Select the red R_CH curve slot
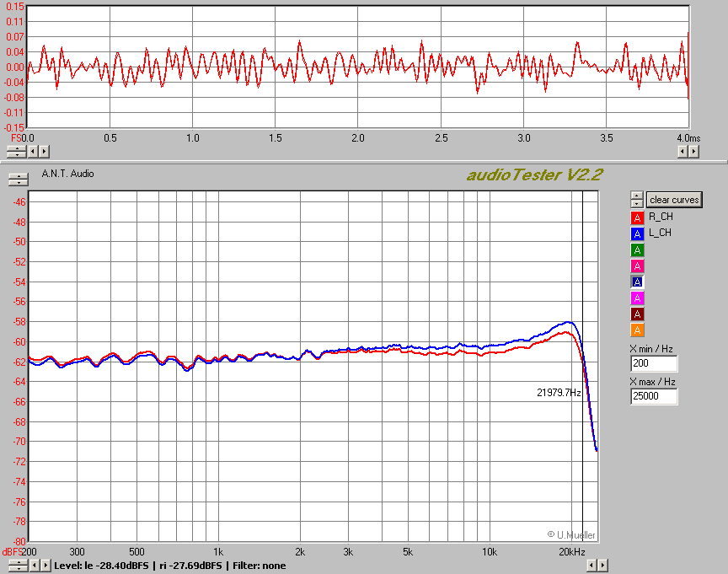 point(637,217)
